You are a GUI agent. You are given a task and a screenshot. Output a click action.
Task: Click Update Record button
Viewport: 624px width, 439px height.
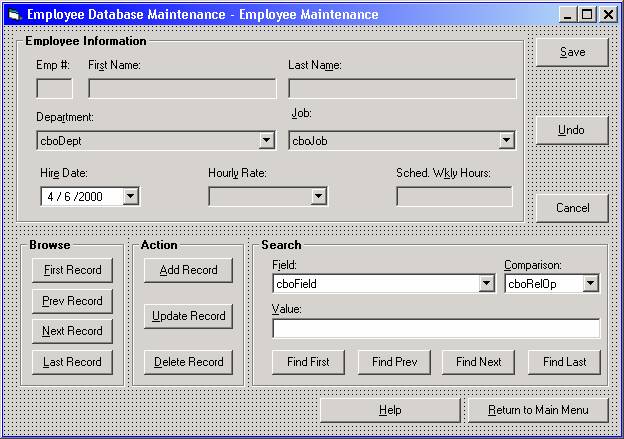[188, 316]
